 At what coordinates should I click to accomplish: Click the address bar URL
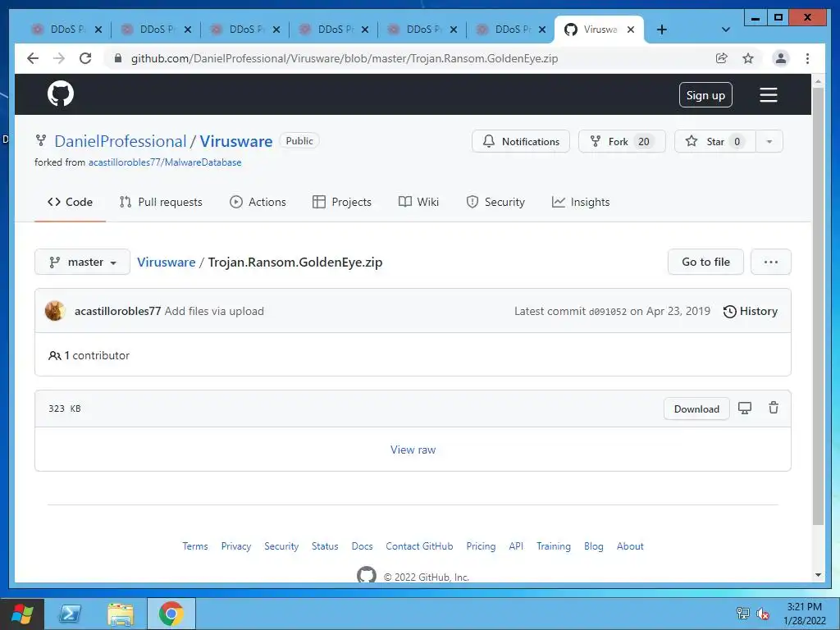pyautogui.click(x=345, y=58)
